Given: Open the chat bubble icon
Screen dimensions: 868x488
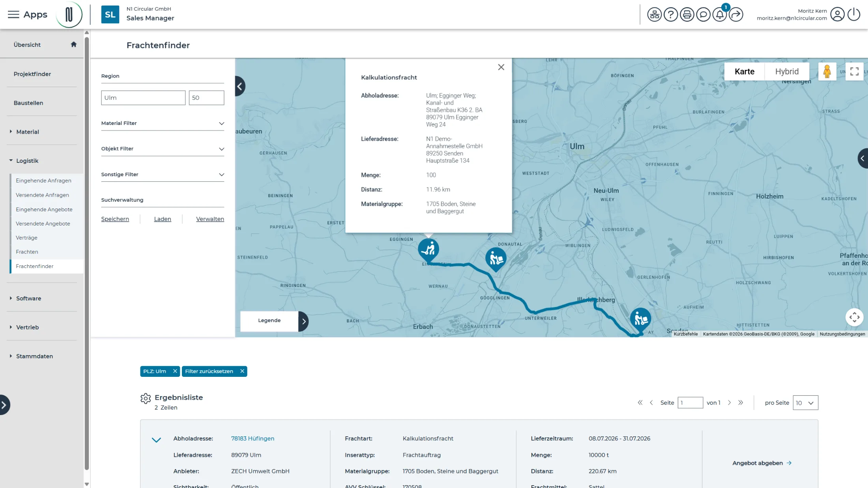Looking at the screenshot, I should (x=703, y=15).
